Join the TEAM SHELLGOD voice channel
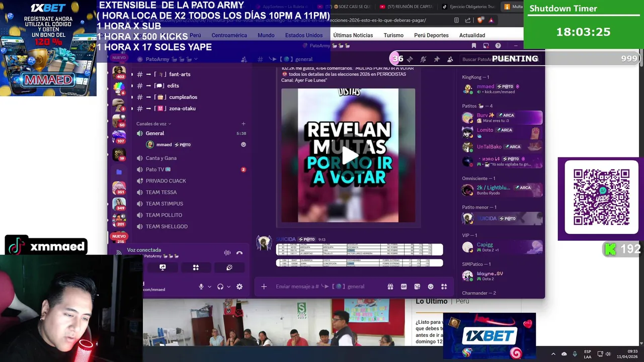Image resolution: width=644 pixels, height=362 pixels. pos(191,226)
